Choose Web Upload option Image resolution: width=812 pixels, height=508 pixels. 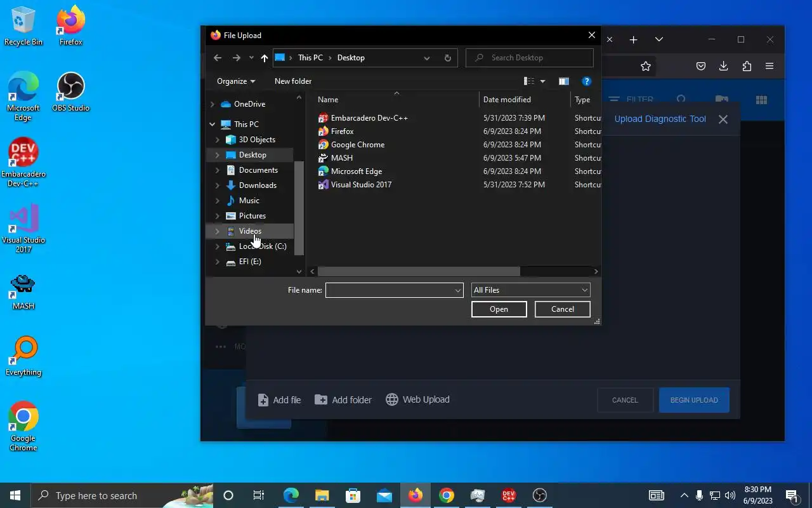click(x=417, y=399)
